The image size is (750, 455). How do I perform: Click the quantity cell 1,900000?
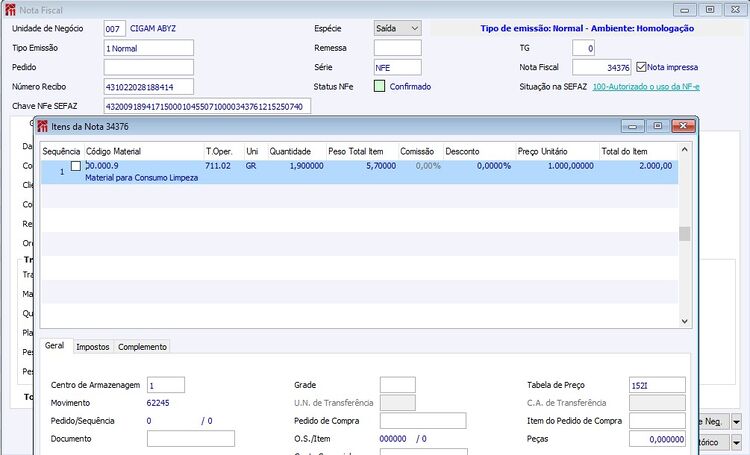tap(307, 166)
